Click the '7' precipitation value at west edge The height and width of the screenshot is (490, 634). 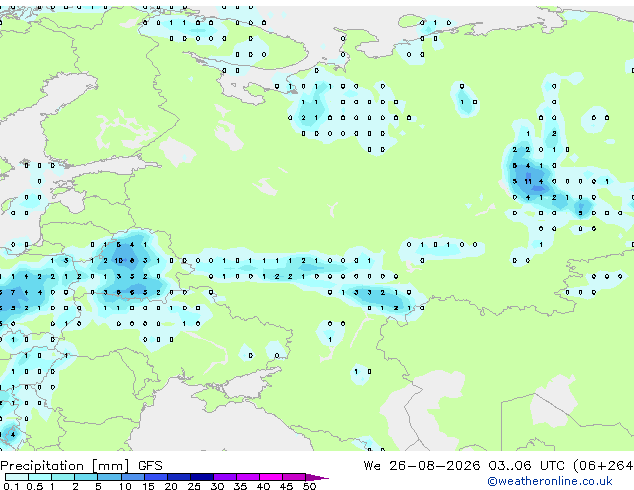tap(13, 292)
